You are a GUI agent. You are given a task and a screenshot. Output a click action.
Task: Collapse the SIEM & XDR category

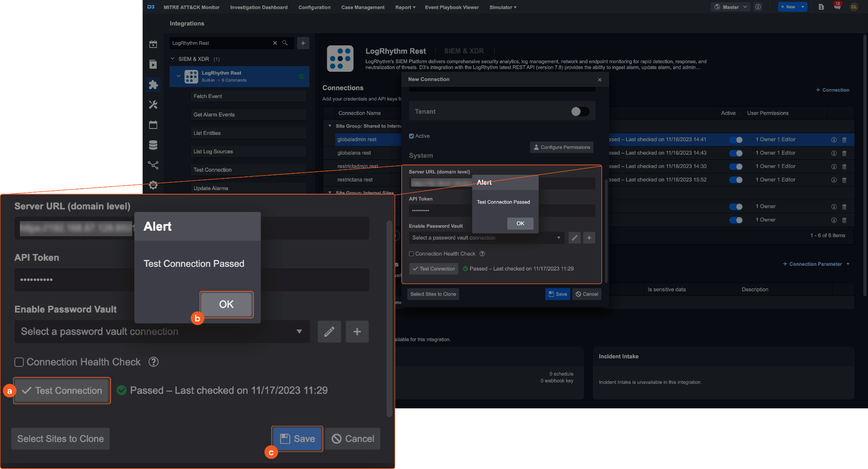172,59
